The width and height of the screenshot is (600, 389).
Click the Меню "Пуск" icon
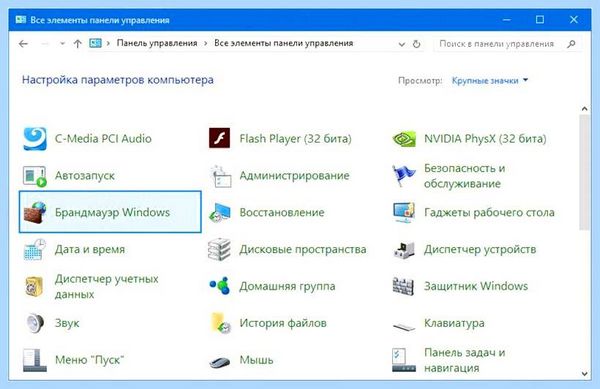(x=34, y=360)
